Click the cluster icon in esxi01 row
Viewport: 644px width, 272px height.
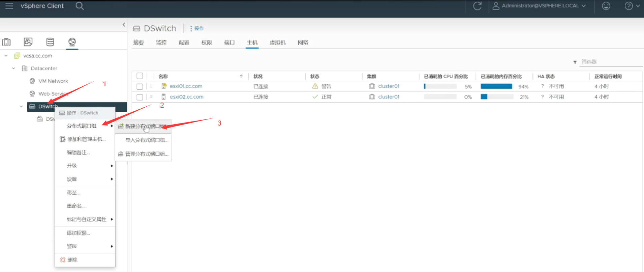click(x=372, y=86)
